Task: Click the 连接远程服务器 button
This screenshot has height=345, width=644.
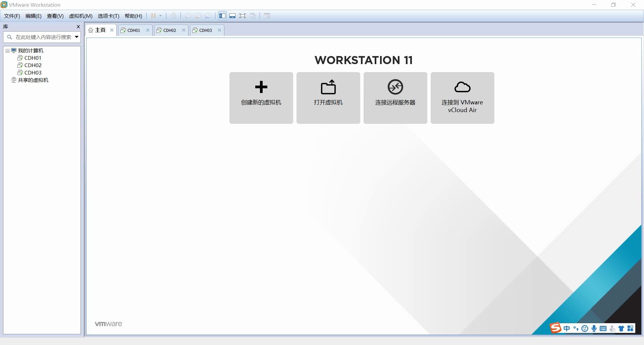Action: click(x=395, y=98)
